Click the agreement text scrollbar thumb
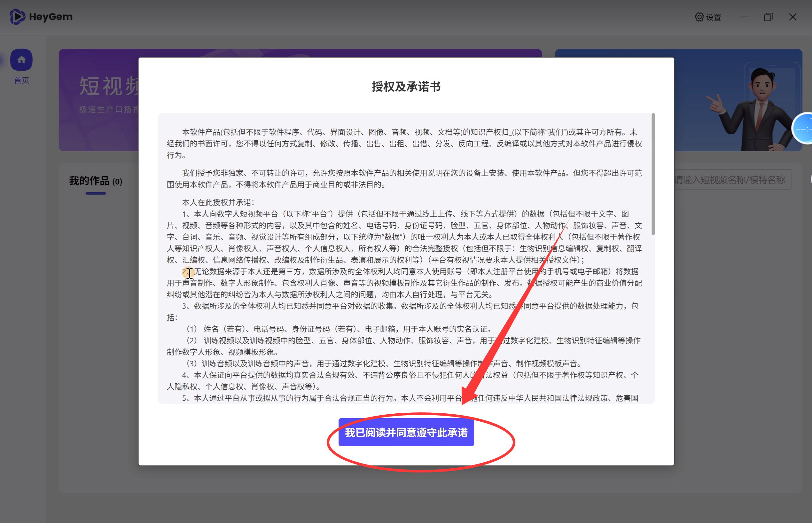Screen dimensions: 812x523 point(653,174)
